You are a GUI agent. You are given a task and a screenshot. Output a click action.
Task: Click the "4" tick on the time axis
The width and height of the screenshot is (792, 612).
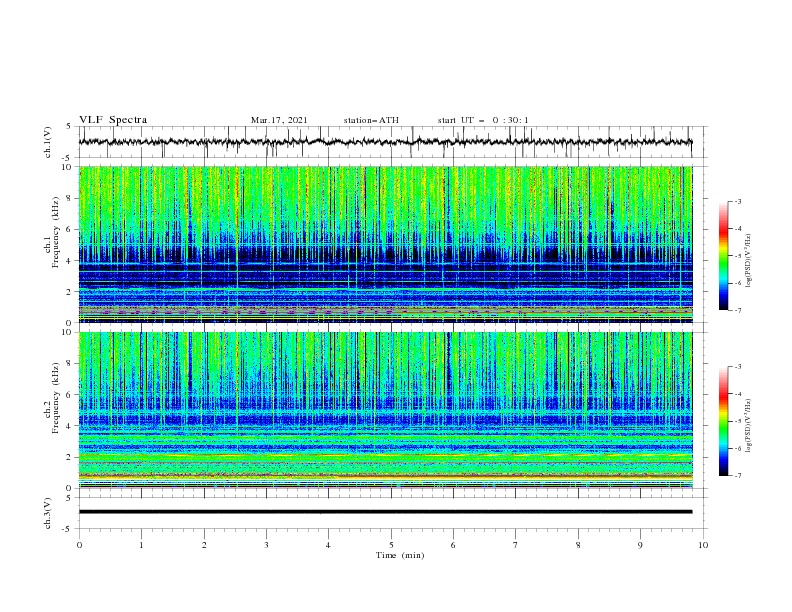[328, 545]
